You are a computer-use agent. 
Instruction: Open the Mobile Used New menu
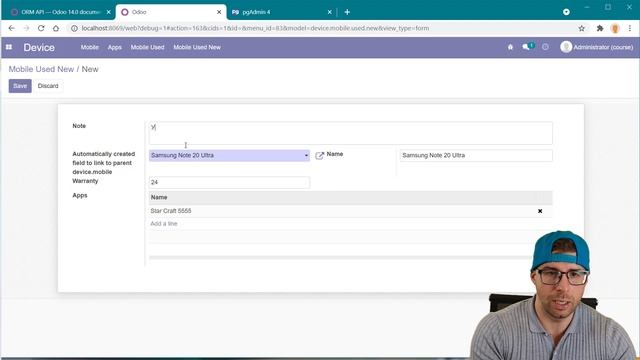[197, 47]
